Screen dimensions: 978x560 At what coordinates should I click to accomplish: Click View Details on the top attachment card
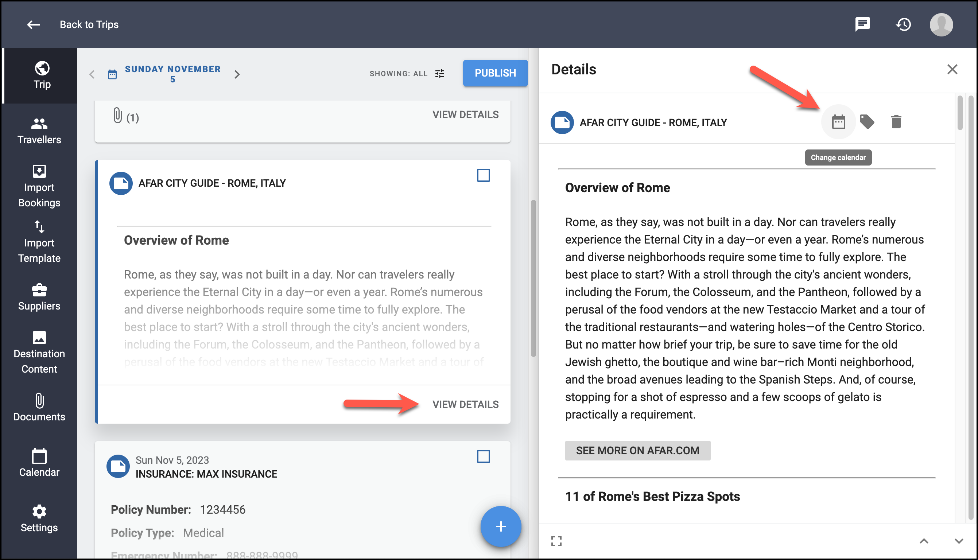point(465,114)
